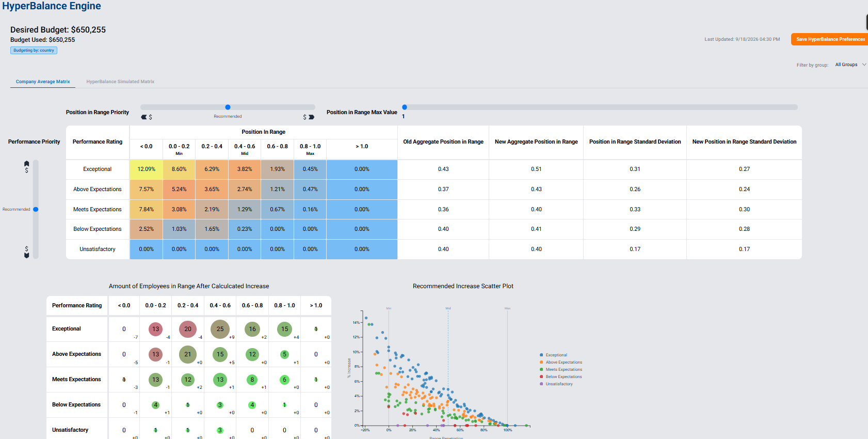868x439 pixels.
Task: Click the Old Aggregate Position in Range header
Action: [x=443, y=142]
